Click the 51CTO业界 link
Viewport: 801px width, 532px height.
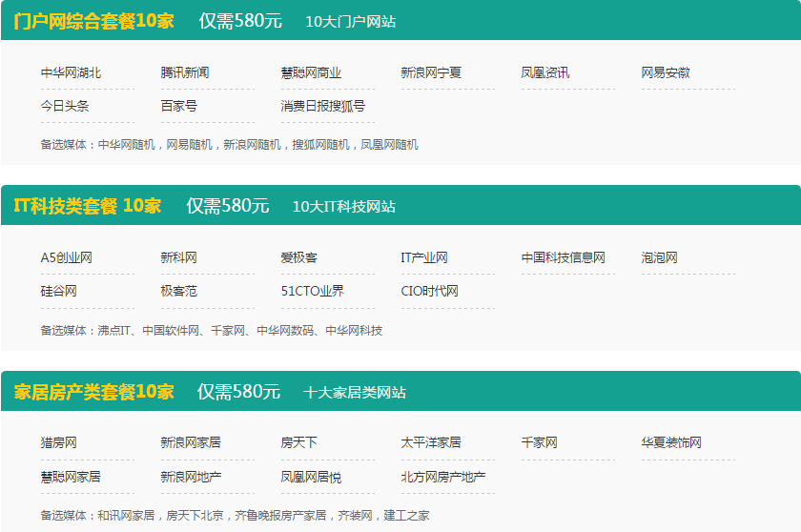[313, 291]
